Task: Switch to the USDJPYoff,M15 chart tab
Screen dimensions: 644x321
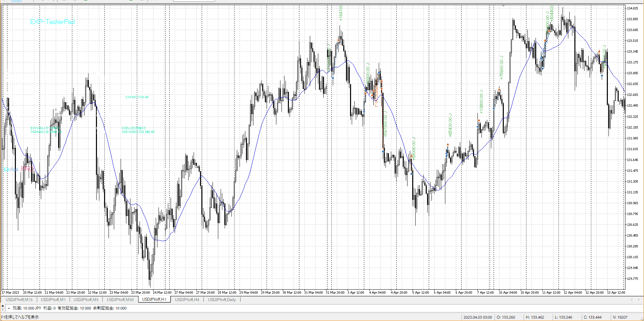Action: coord(19,300)
